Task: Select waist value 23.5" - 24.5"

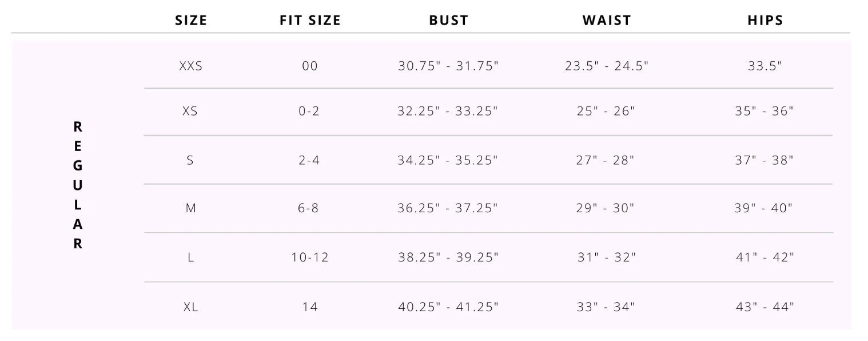Action: pos(607,66)
